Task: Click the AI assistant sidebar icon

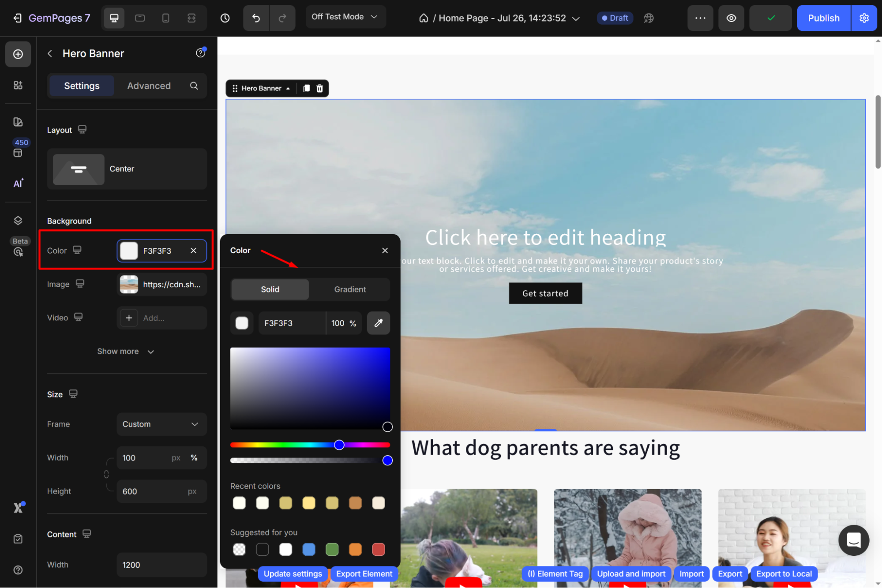Action: click(x=18, y=183)
